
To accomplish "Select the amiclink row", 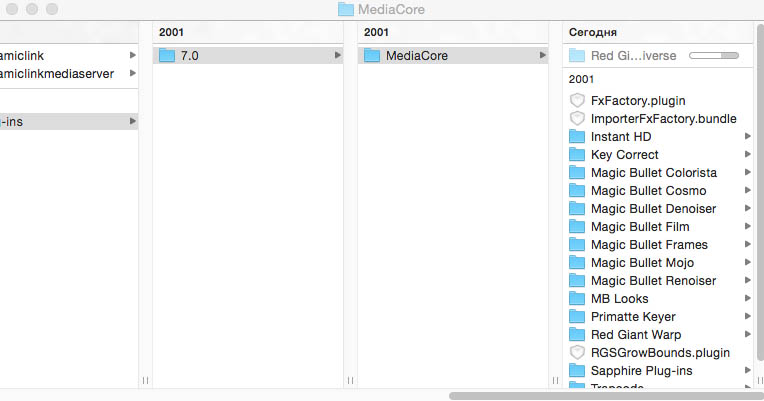I will point(69,56).
